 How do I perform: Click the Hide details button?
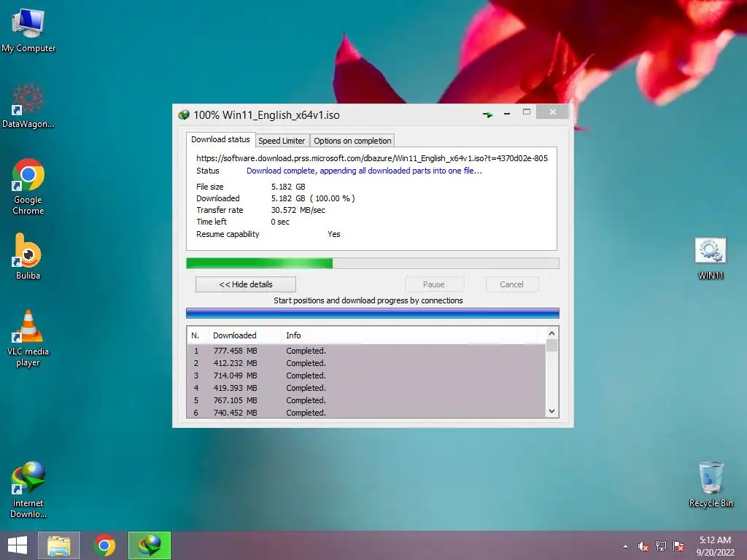[x=246, y=284]
